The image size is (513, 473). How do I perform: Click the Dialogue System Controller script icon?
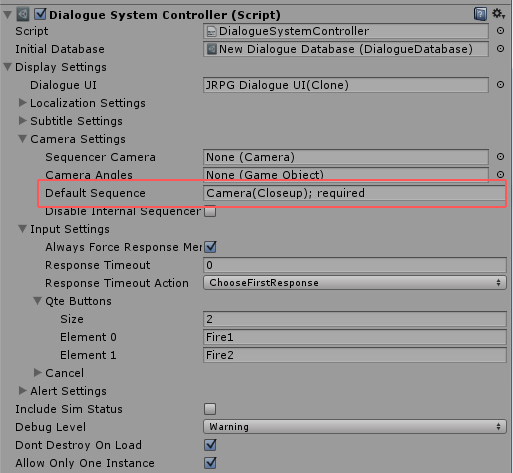23,14
